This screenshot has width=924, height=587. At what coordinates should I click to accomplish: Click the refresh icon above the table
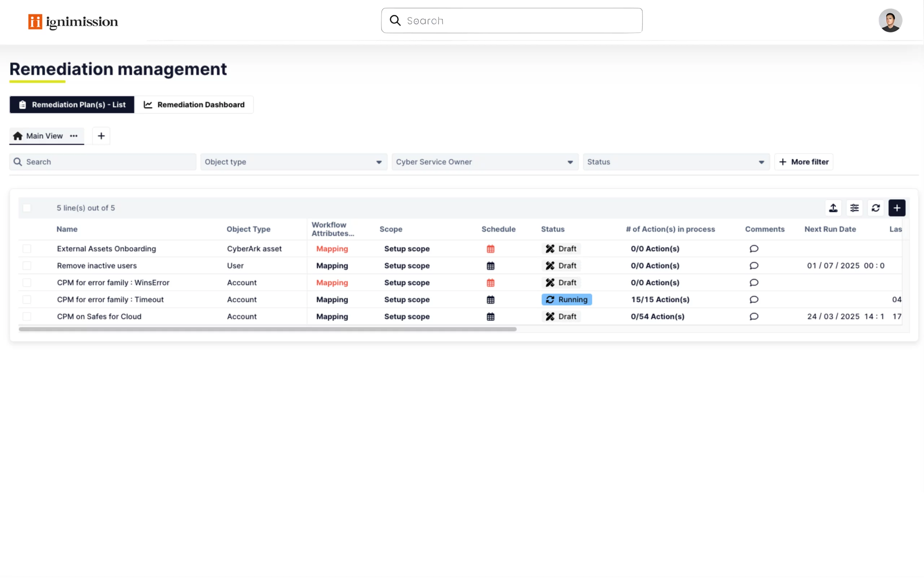click(875, 208)
